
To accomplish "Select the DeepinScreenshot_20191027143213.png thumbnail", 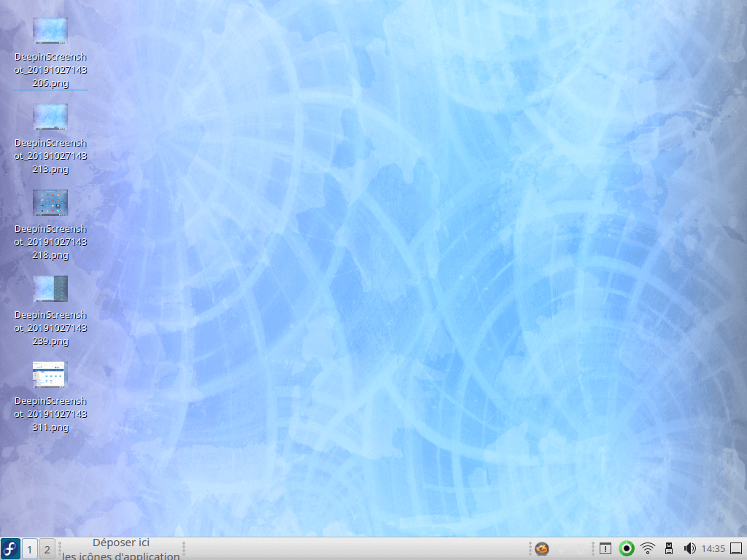I will click(x=50, y=117).
